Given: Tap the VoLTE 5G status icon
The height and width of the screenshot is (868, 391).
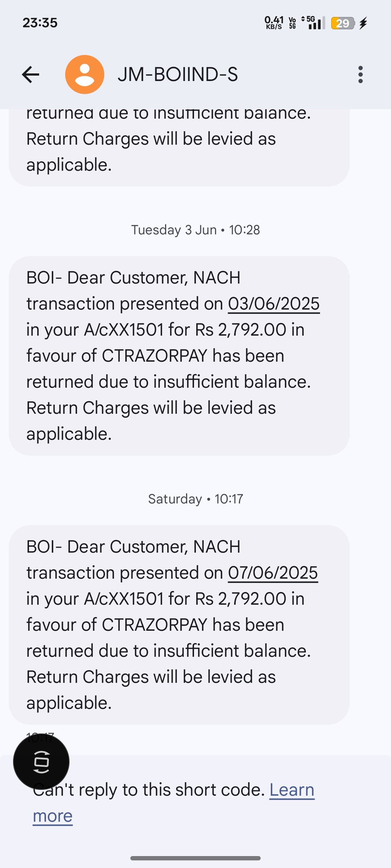Looking at the screenshot, I should 292,23.
